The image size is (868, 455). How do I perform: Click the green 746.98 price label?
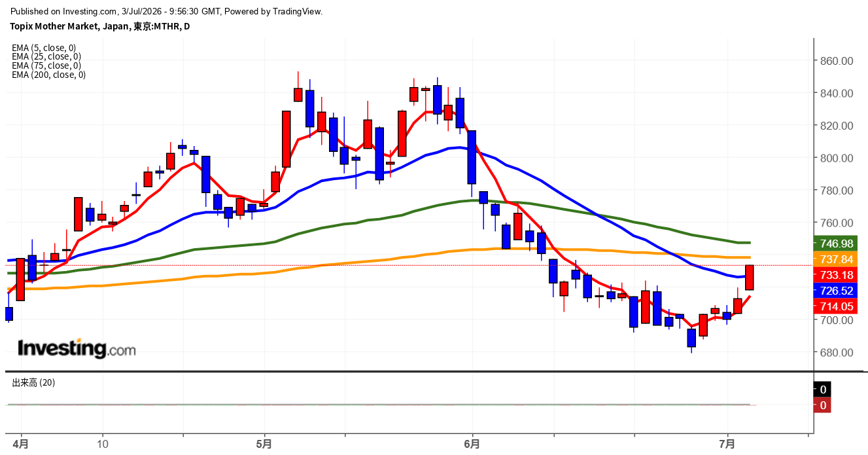833,243
